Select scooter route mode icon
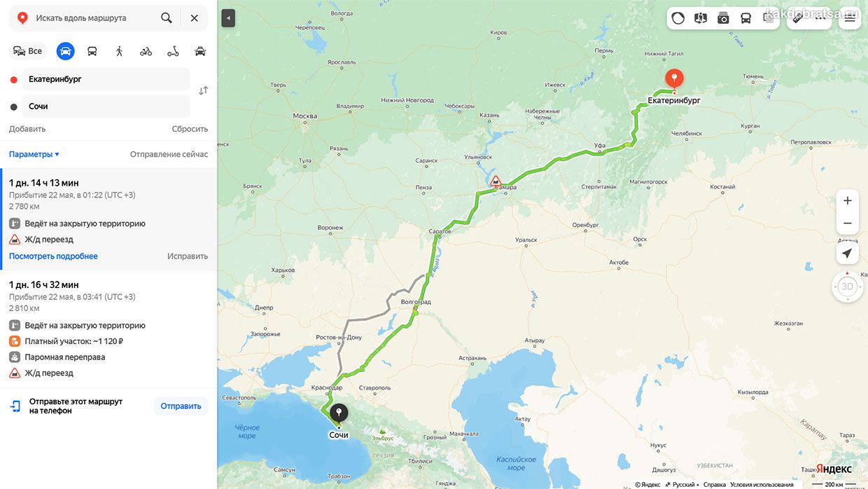 173,51
